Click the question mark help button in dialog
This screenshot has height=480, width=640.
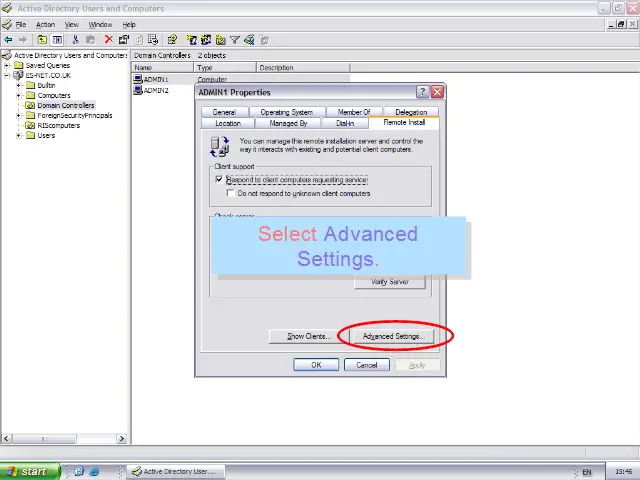422,92
